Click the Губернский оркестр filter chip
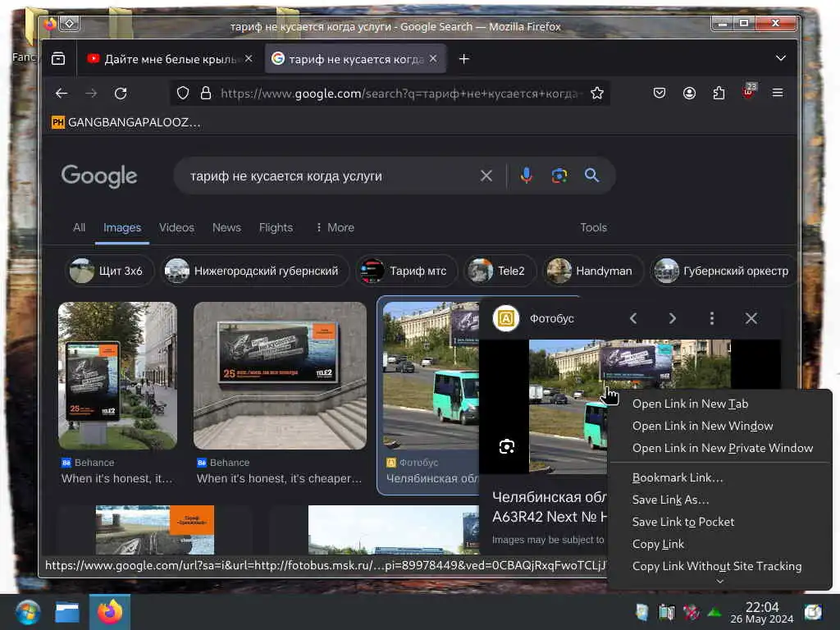 724,271
